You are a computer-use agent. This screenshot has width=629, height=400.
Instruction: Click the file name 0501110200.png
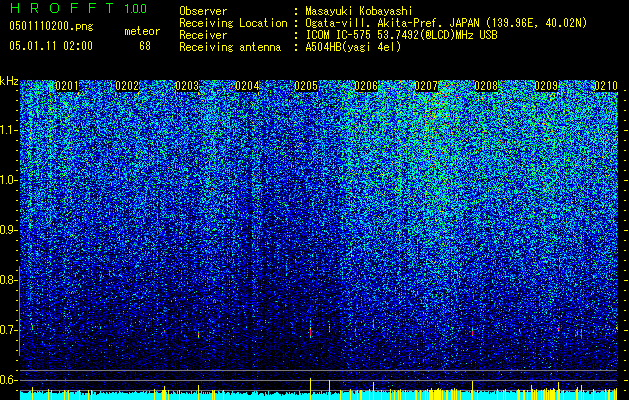(x=51, y=27)
